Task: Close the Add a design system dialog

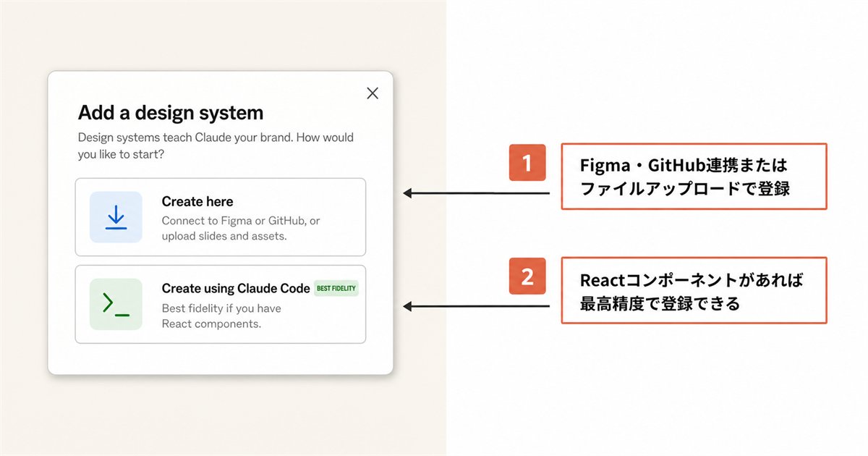Action: tap(373, 93)
